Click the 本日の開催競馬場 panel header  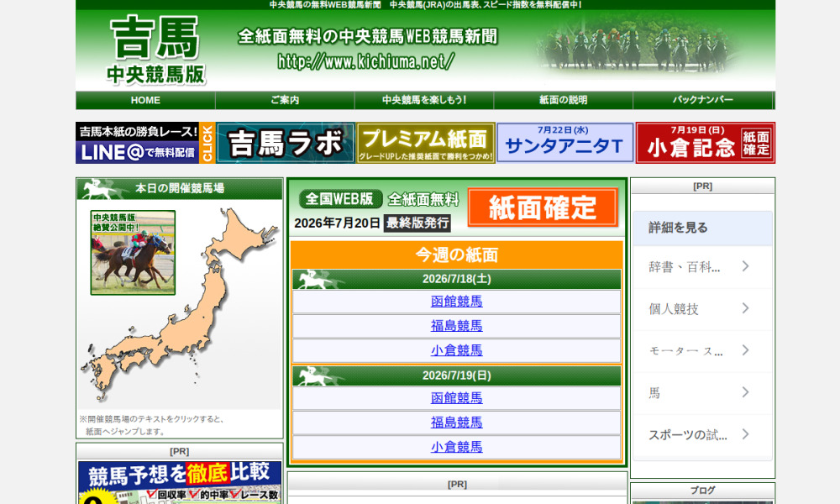pyautogui.click(x=180, y=188)
